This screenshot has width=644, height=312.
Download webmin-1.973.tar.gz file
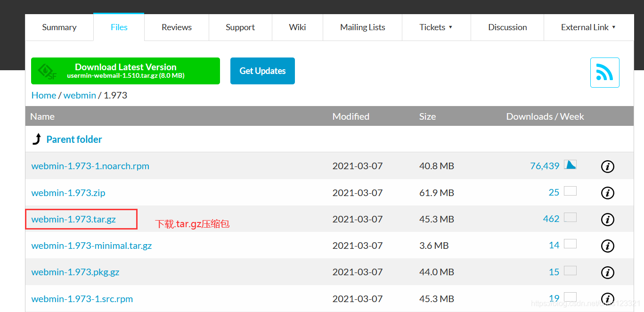(73, 219)
